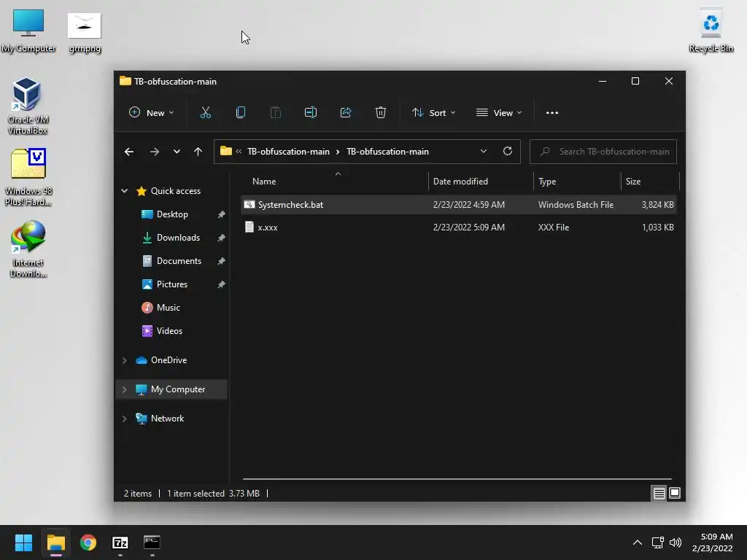Unpin Pictures using its pin icon
747x560 pixels.
(222, 285)
